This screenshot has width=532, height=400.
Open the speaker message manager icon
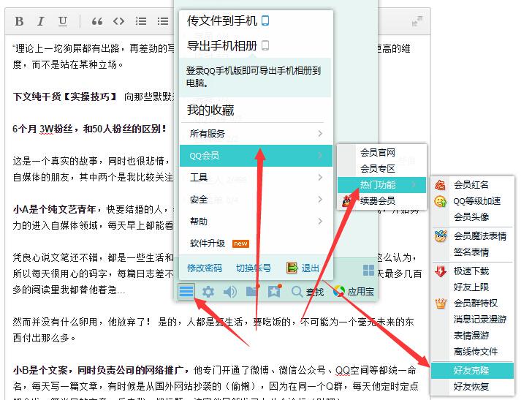point(230,292)
